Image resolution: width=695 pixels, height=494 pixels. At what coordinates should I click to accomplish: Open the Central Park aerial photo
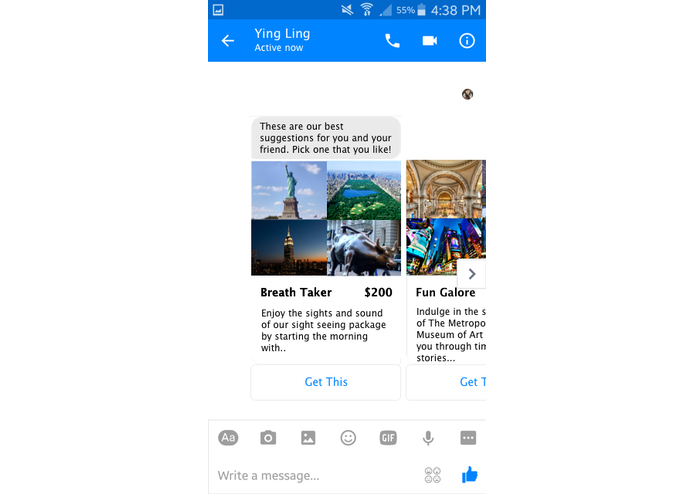click(x=364, y=190)
